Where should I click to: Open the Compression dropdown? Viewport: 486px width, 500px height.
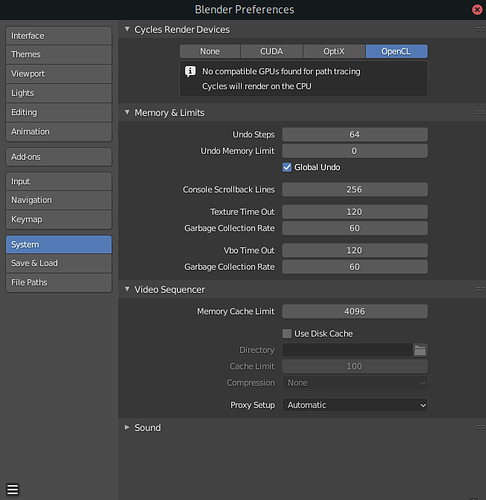tap(355, 383)
